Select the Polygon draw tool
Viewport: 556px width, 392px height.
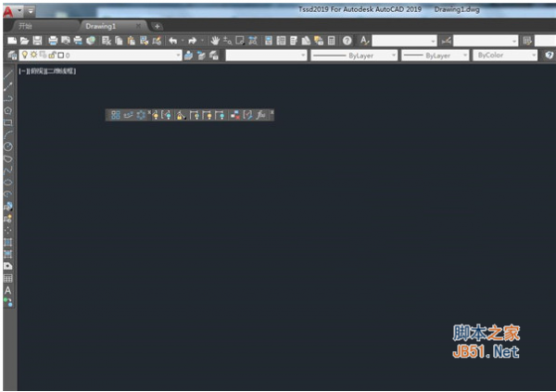pyautogui.click(x=8, y=110)
